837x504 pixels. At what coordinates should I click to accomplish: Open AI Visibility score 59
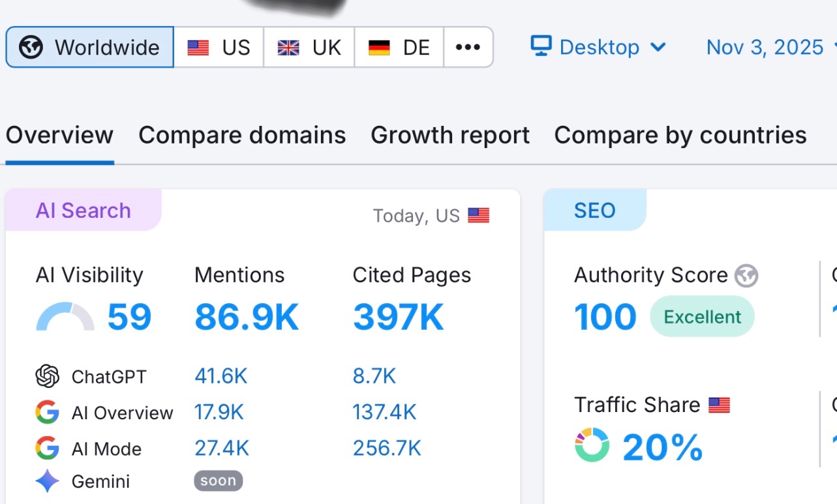pos(129,317)
